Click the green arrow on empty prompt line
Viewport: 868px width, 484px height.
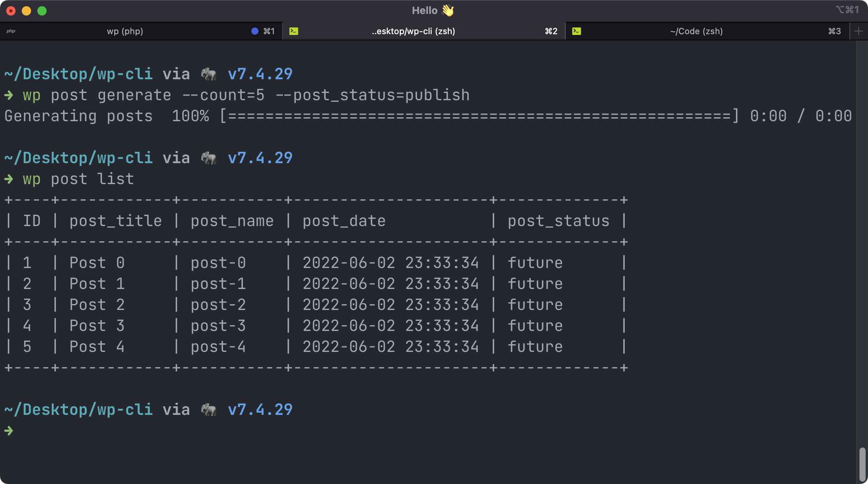[9, 430]
